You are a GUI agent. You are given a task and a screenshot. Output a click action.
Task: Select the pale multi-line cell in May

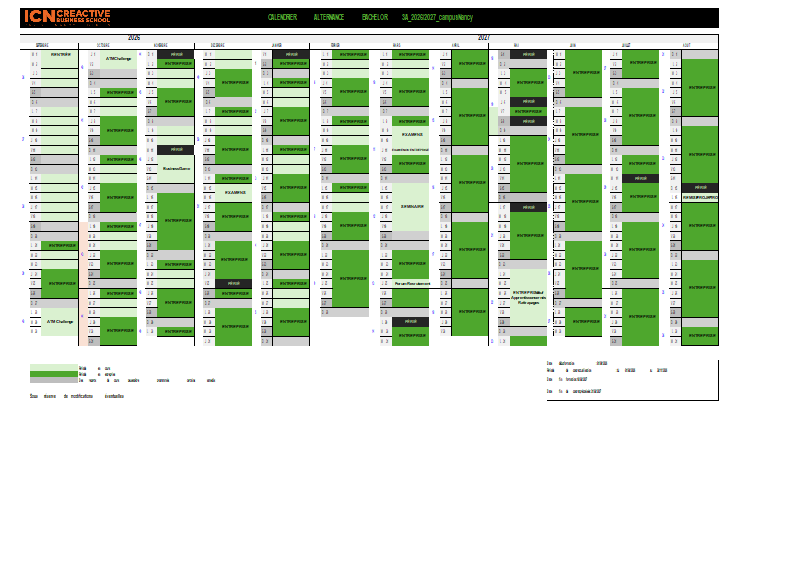[x=529, y=298]
